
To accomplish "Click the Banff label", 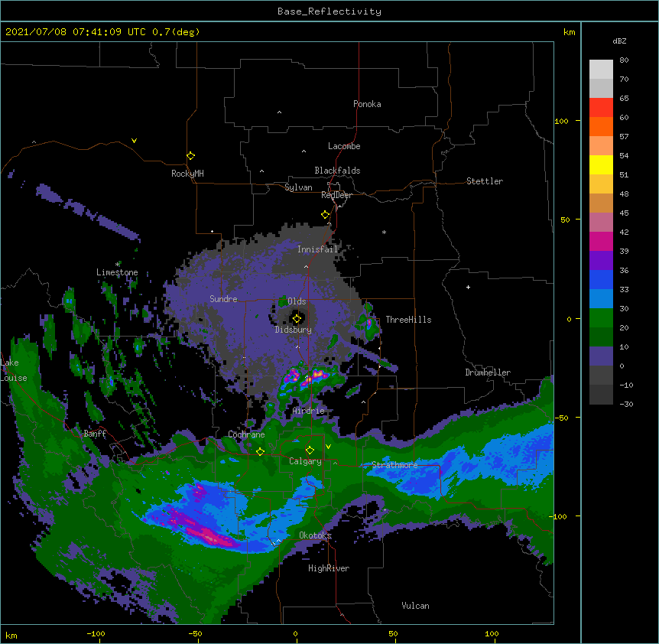I will [95, 434].
